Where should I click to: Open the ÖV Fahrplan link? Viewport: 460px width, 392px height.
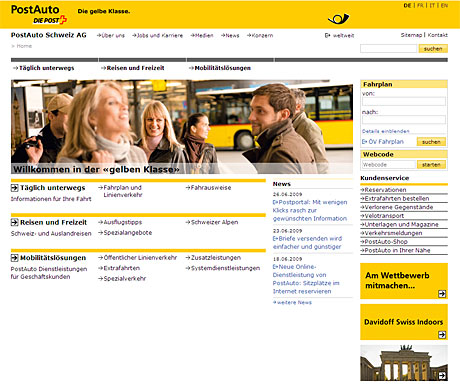(383, 142)
